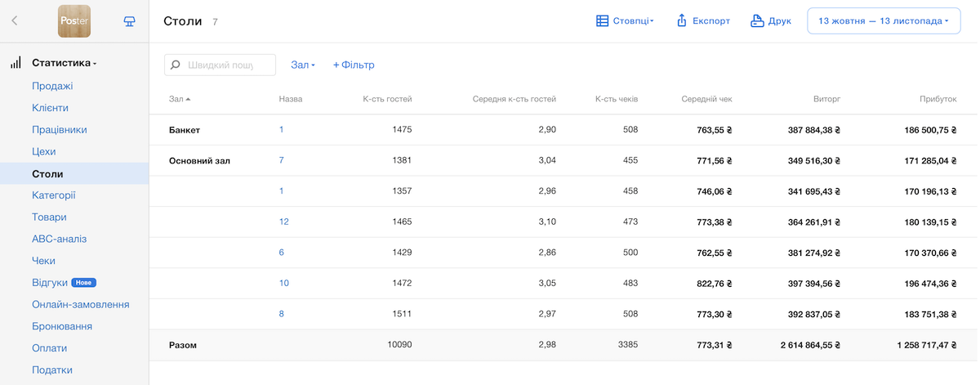
Task: Open Категорії in the sidebar
Action: pos(54,195)
